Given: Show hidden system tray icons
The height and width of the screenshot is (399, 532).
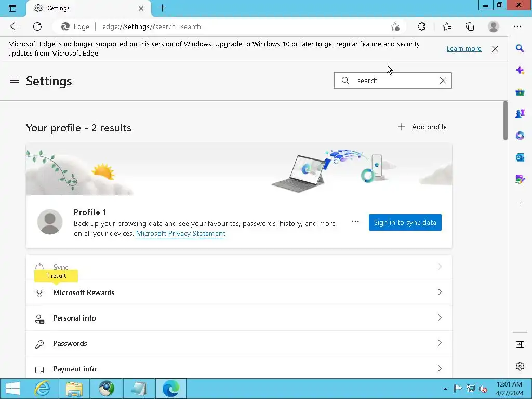Looking at the screenshot, I should 445,389.
